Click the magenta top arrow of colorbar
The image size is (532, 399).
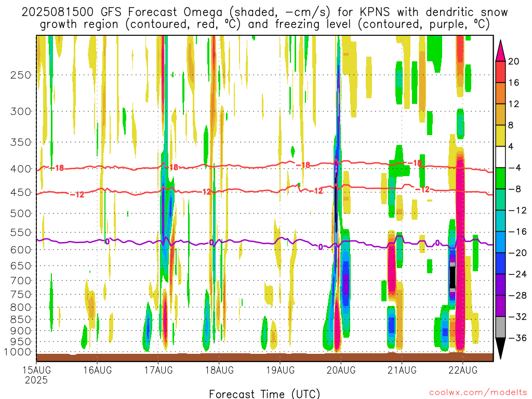pos(500,50)
